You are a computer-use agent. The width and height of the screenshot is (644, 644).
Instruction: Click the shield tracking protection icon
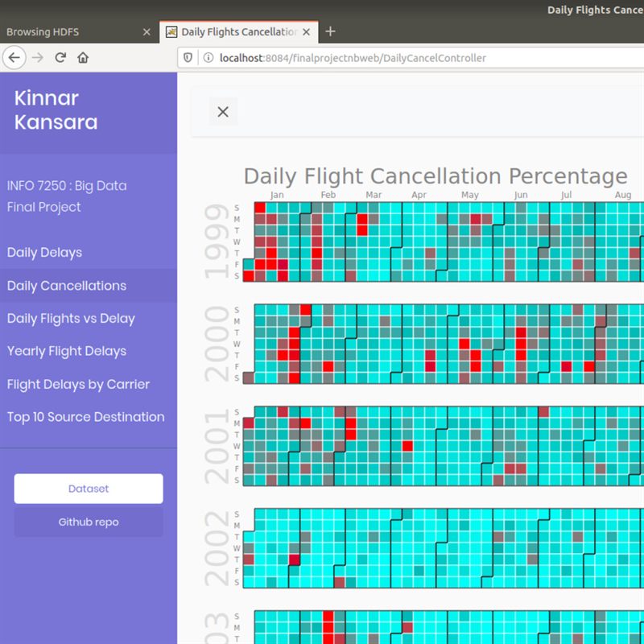pos(188,58)
